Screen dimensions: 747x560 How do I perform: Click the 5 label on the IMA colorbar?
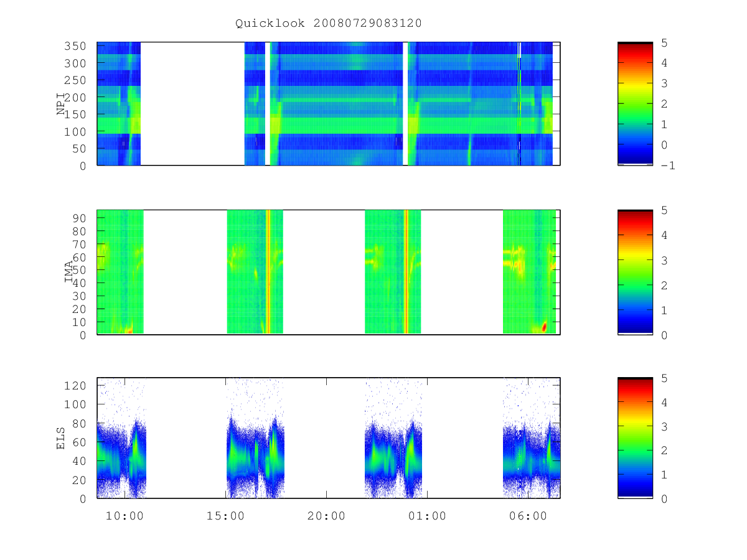[x=665, y=210]
